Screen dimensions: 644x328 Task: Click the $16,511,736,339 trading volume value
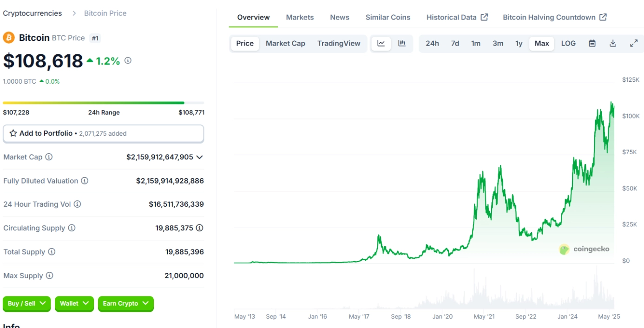(176, 204)
